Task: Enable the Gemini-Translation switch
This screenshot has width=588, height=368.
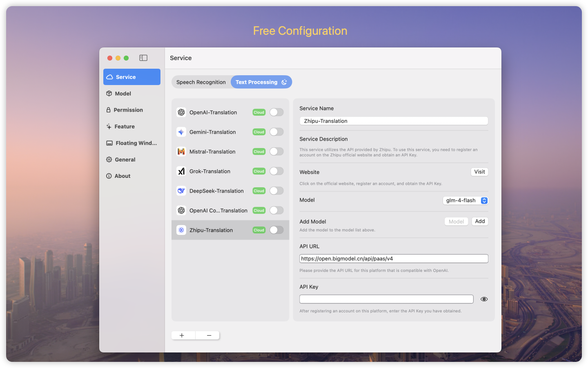Action: [x=276, y=132]
